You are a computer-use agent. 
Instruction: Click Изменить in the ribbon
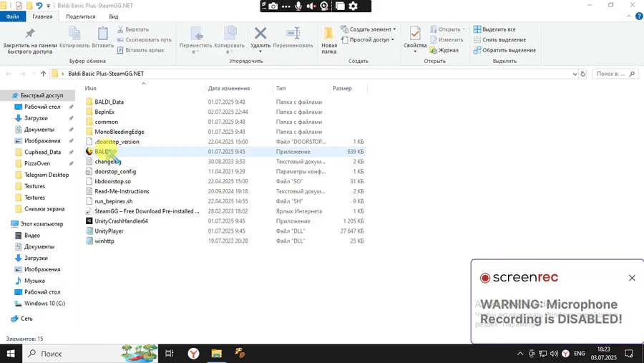[x=447, y=40]
